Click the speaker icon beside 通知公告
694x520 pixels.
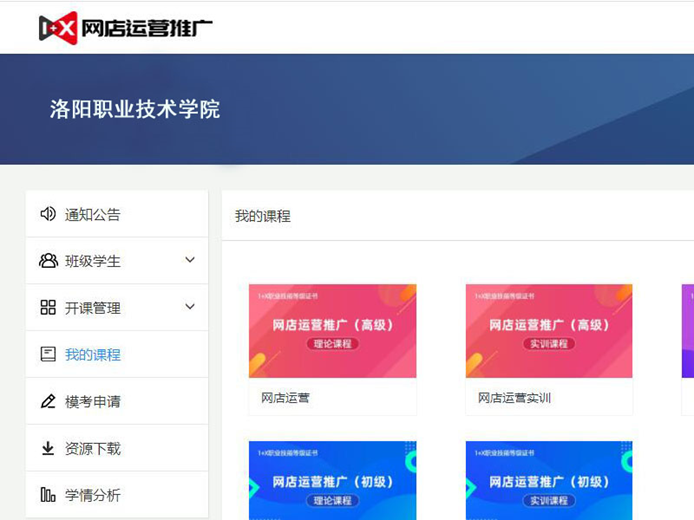(48, 214)
